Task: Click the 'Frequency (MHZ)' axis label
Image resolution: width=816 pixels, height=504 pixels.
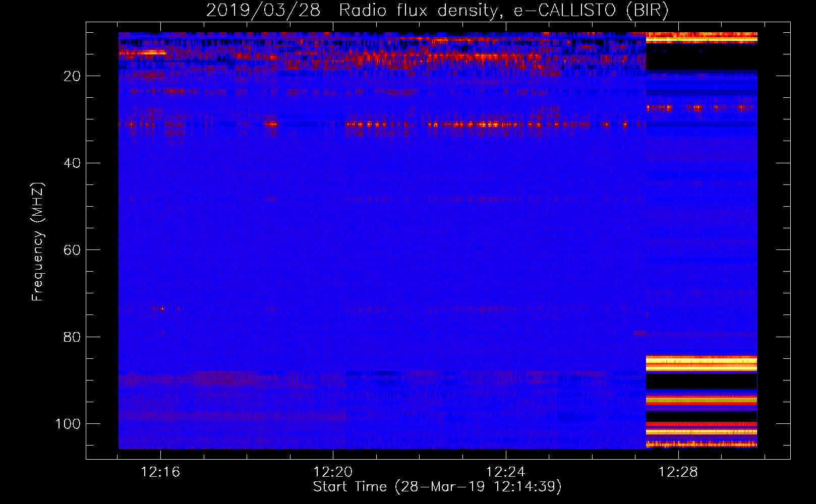Action: (x=38, y=241)
